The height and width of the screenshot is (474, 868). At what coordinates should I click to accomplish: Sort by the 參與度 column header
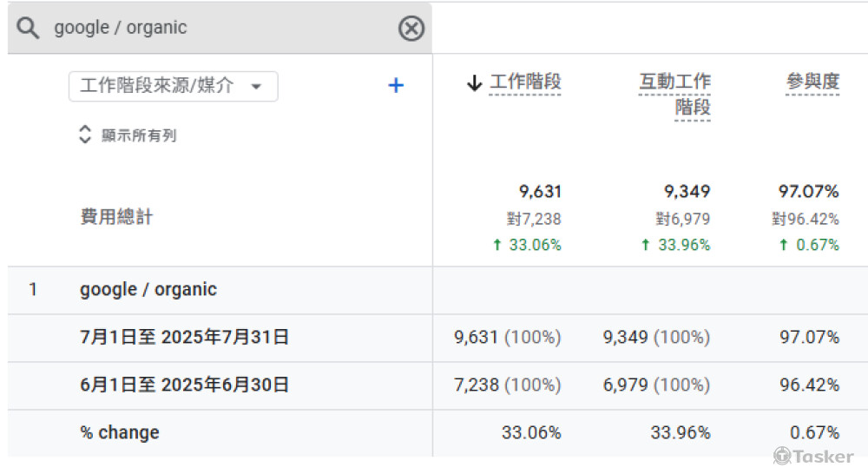pyautogui.click(x=812, y=82)
